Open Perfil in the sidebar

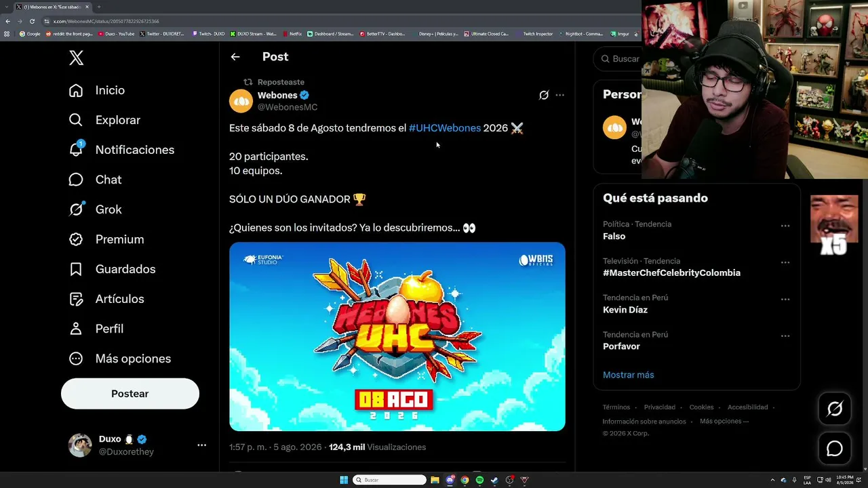coord(96,329)
